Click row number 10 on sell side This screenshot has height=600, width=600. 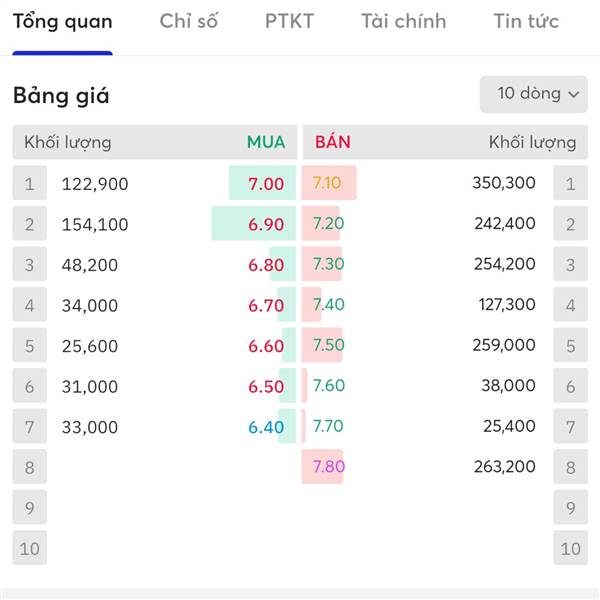coord(570,548)
